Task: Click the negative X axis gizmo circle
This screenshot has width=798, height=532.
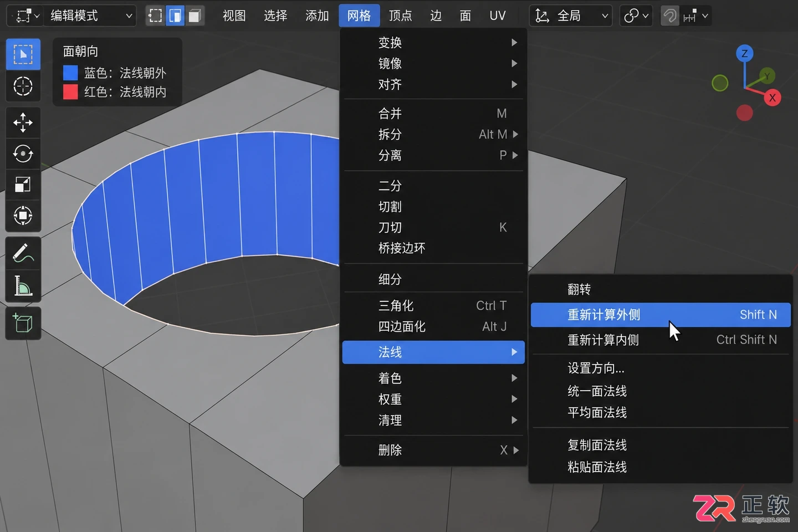Action: click(x=744, y=113)
